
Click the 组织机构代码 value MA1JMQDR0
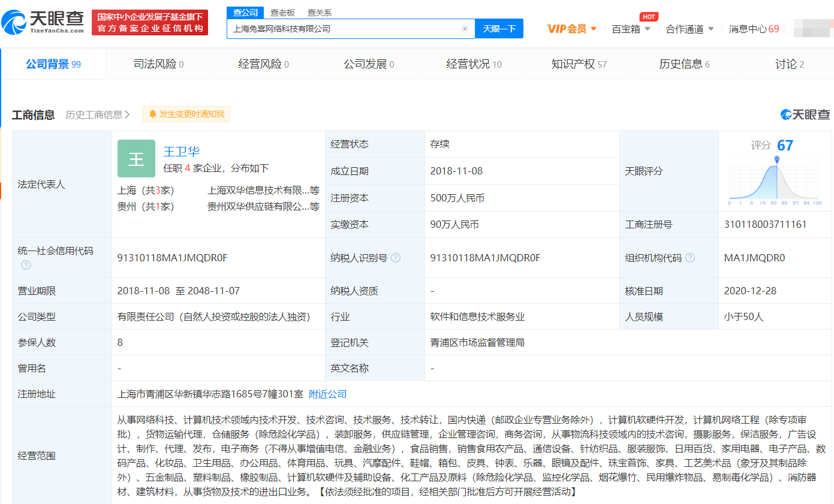pos(755,258)
